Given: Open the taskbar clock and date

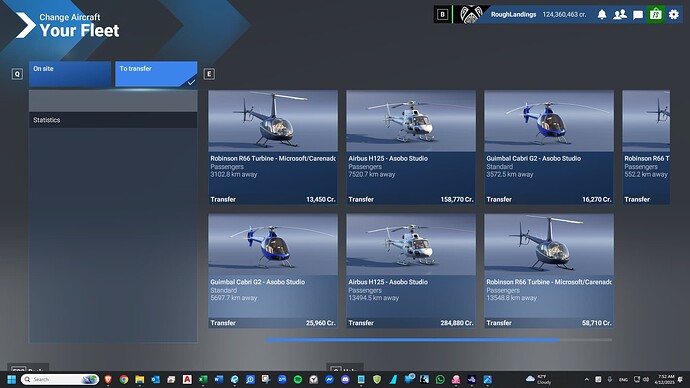Looking at the screenshot, I should [665, 379].
